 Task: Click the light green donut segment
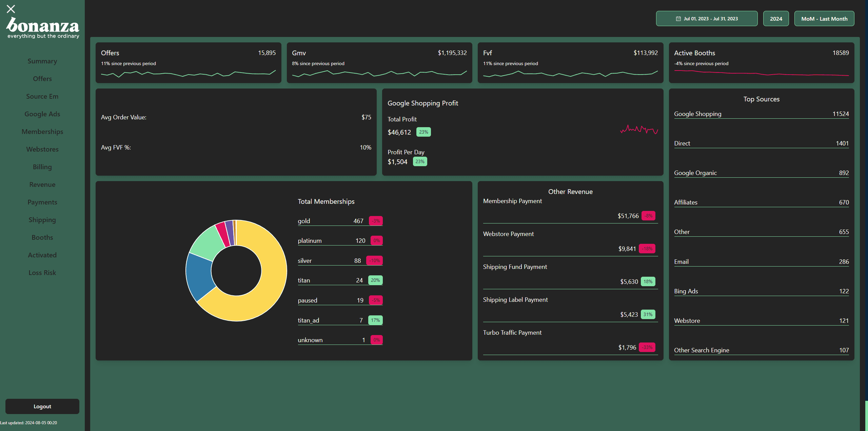(x=208, y=243)
